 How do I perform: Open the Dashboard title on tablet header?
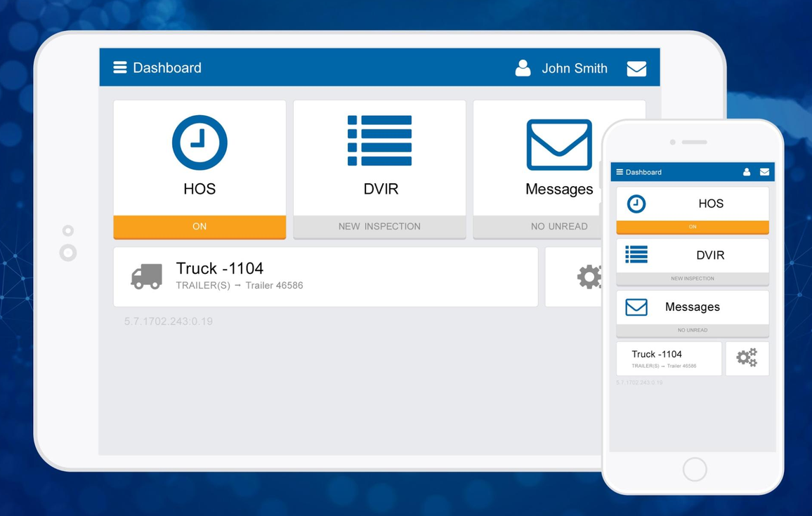(167, 68)
